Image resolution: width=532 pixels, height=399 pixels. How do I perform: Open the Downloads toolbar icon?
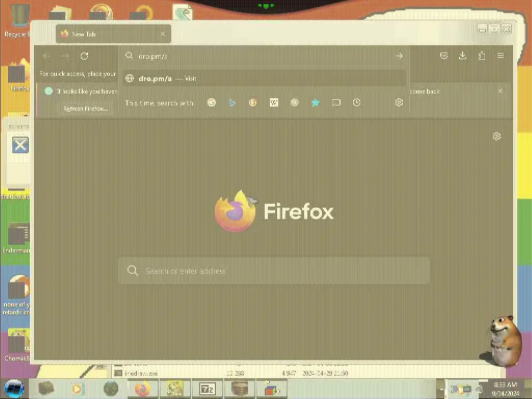[x=463, y=56]
